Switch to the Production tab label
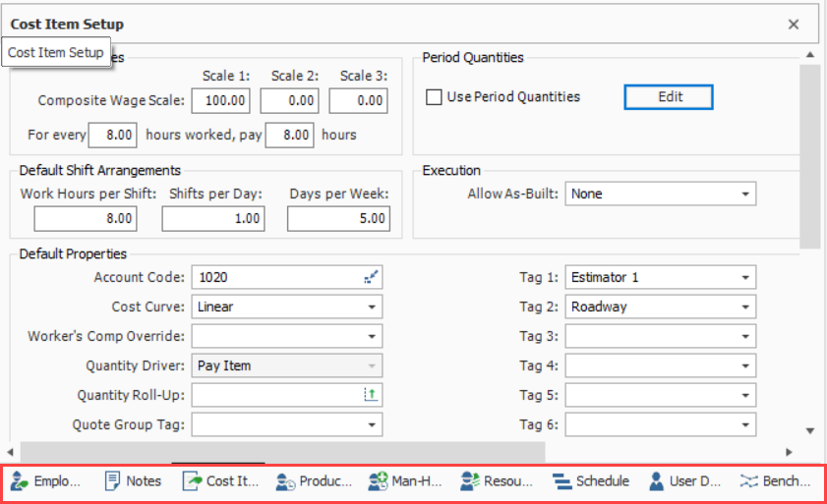This screenshot has height=504, width=827. (x=325, y=481)
